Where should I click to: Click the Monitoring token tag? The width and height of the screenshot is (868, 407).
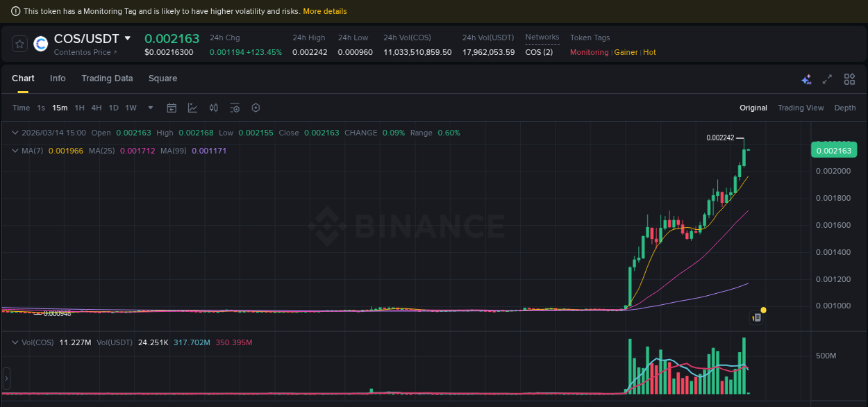click(588, 52)
